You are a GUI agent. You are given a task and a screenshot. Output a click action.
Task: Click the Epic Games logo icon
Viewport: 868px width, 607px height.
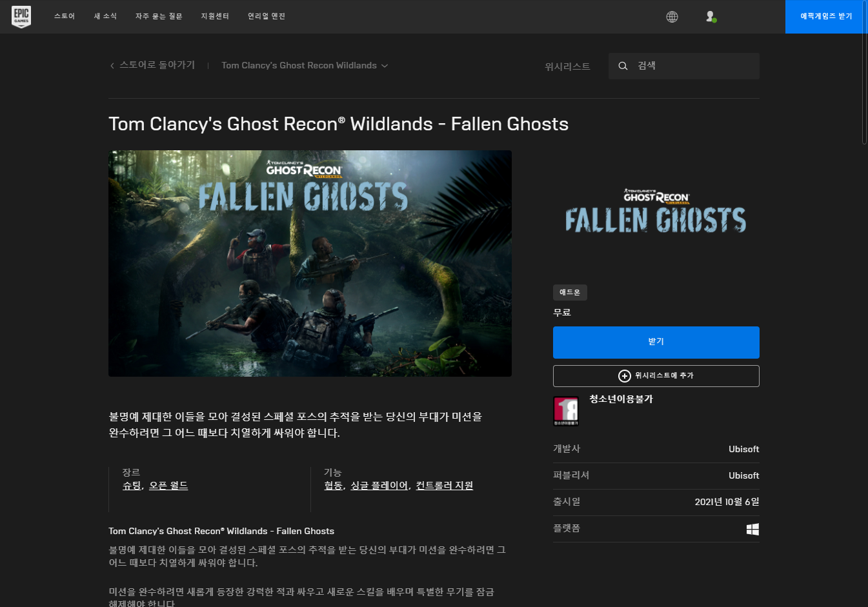coord(21,17)
